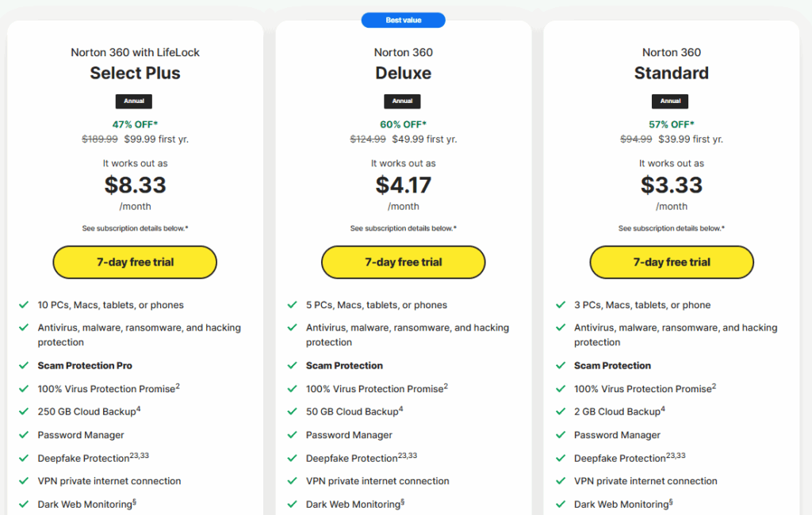
Task: Open footnote 2 on Standard's Virus Protection Promise
Action: pyautogui.click(x=714, y=385)
